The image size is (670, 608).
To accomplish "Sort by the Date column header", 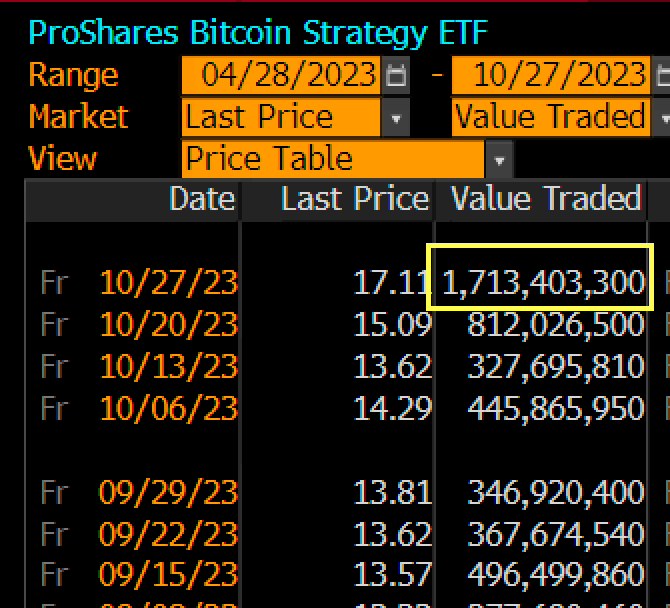I will tap(202, 199).
